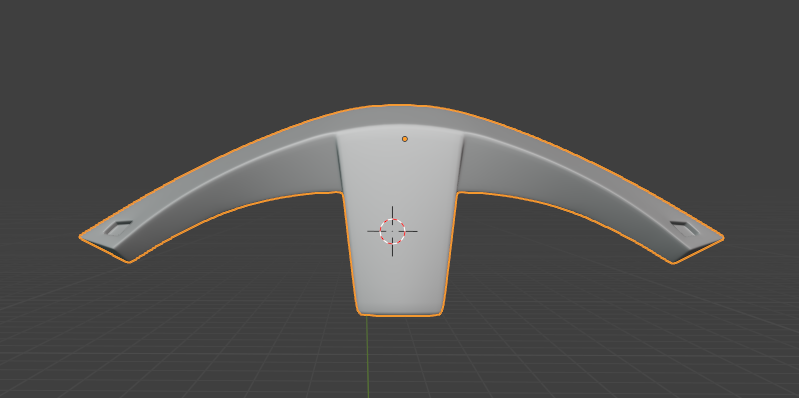Screen dimensions: 799x398
Task: Click the square recess on the left arm
Action: click(x=118, y=228)
